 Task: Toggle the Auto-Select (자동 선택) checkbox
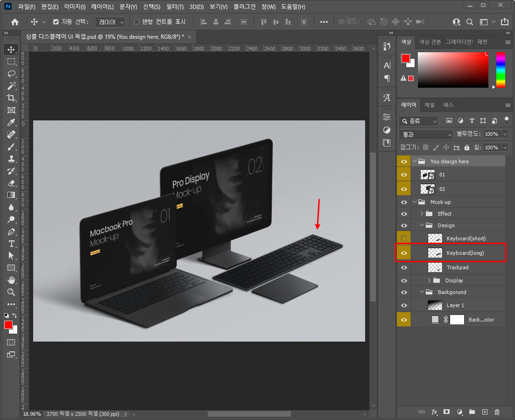click(x=56, y=21)
